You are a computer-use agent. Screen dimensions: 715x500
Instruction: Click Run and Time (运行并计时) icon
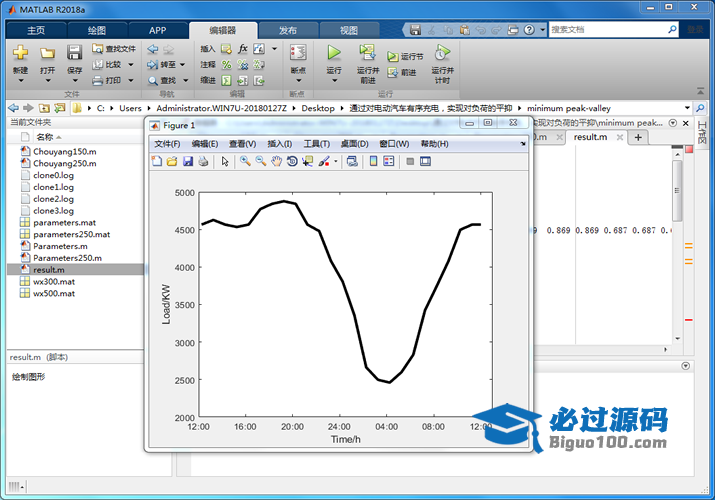[441, 52]
